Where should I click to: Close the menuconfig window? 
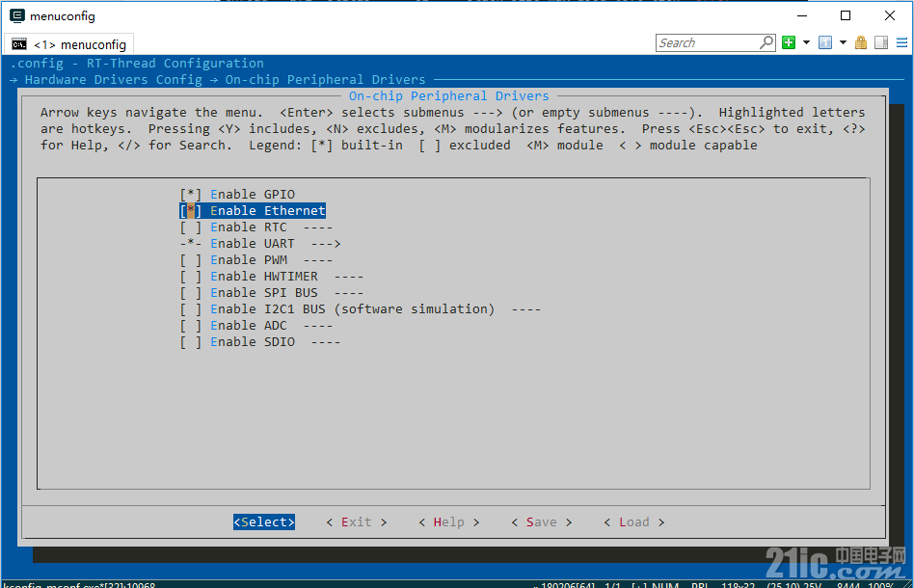tap(890, 15)
